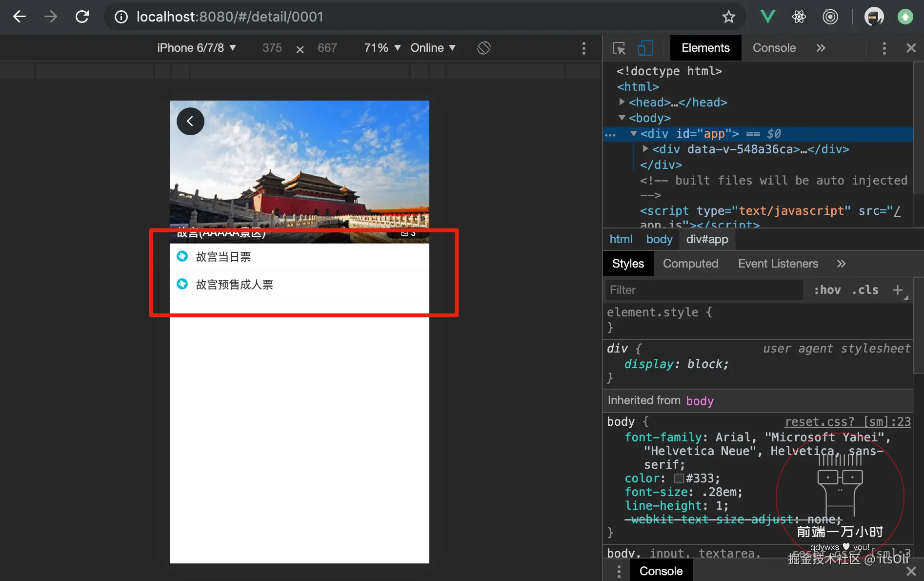
Task: Open the Vue devtools extension icon
Action: [x=768, y=17]
